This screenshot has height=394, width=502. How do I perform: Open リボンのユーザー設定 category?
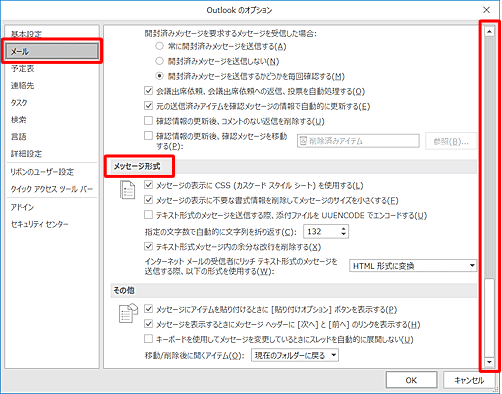(42, 172)
